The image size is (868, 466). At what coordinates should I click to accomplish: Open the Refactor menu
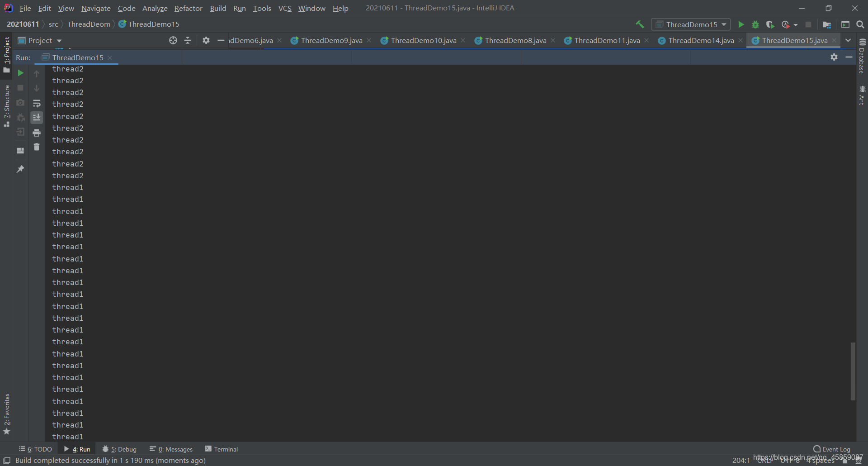(x=189, y=8)
